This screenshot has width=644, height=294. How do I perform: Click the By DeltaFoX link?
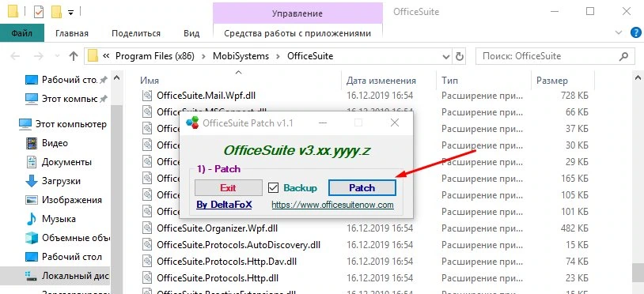pos(224,205)
